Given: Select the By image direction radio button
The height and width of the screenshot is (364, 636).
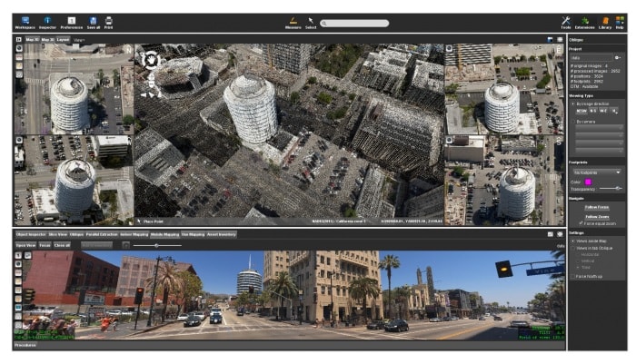Looking at the screenshot, I should [x=573, y=104].
